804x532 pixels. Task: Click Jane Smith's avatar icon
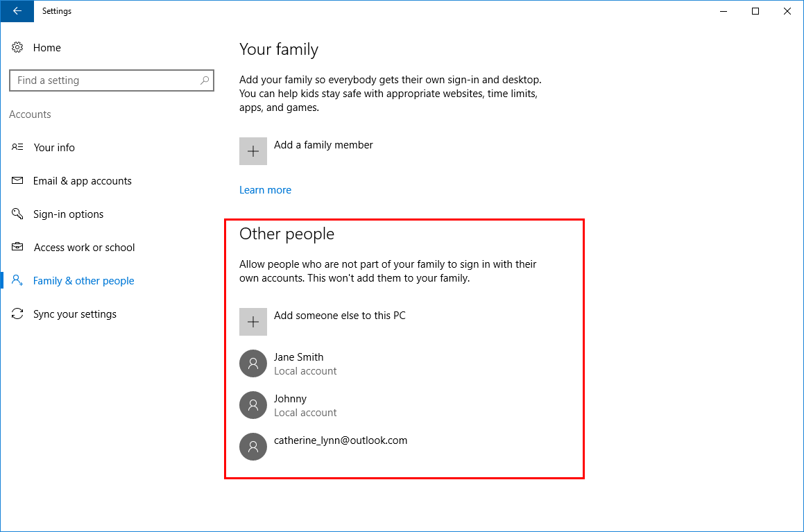(x=253, y=363)
